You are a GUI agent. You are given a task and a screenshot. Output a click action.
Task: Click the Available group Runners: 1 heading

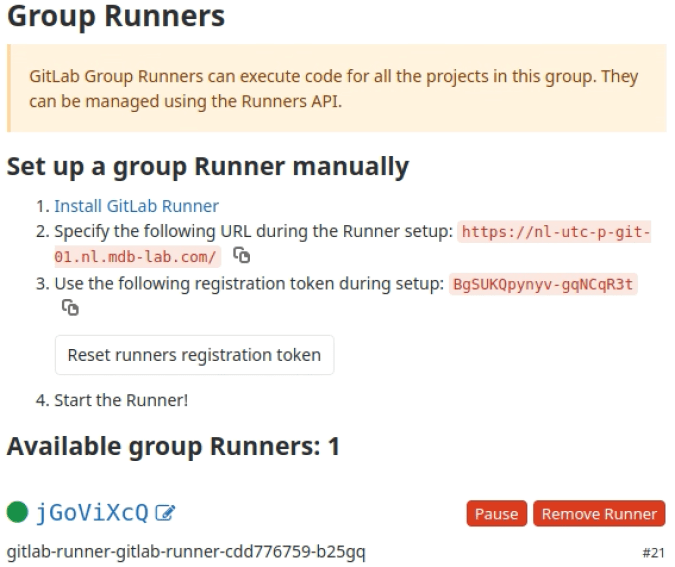(173, 447)
